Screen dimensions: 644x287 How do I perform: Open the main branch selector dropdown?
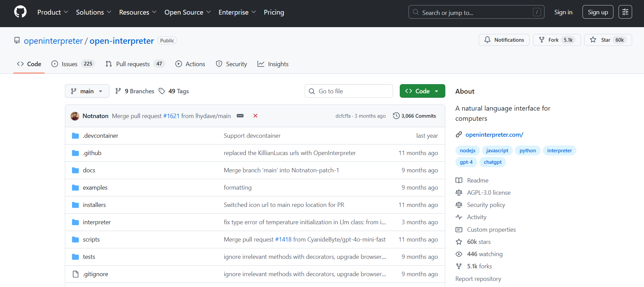click(x=87, y=91)
